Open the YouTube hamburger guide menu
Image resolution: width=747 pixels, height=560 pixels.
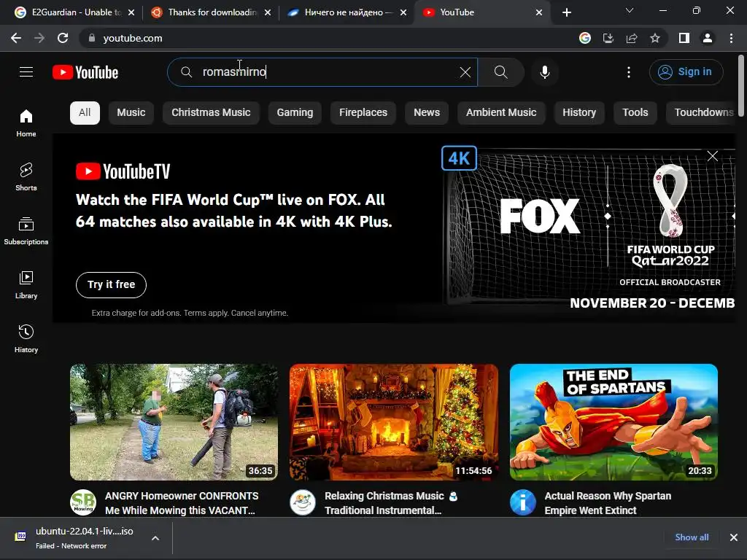pyautogui.click(x=26, y=72)
